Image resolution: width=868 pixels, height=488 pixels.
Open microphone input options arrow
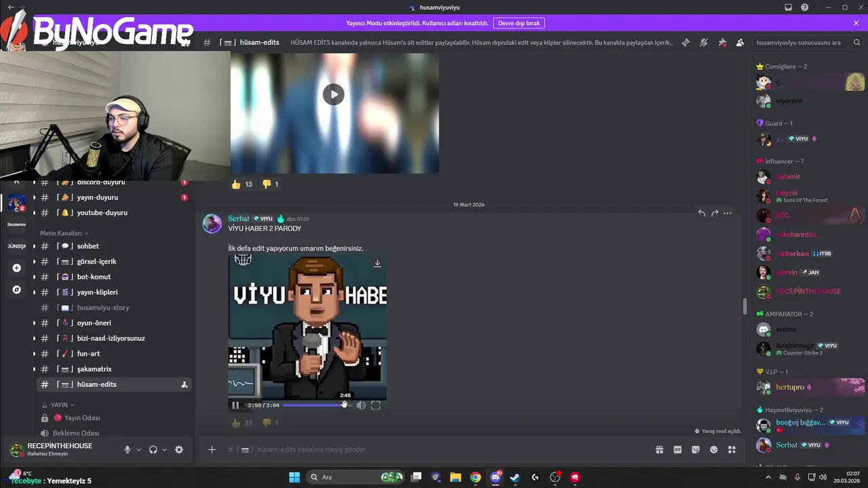point(139,449)
